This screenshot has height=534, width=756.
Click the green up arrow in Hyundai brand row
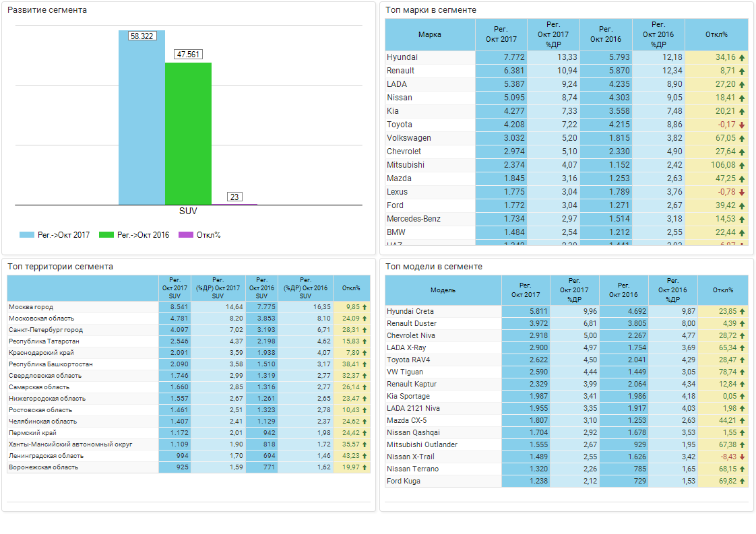point(742,58)
